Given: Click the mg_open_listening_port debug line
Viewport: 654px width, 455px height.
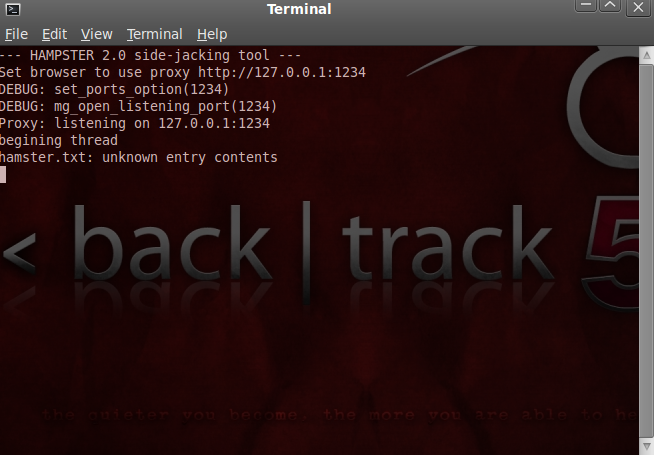Looking at the screenshot, I should pyautogui.click(x=138, y=106).
